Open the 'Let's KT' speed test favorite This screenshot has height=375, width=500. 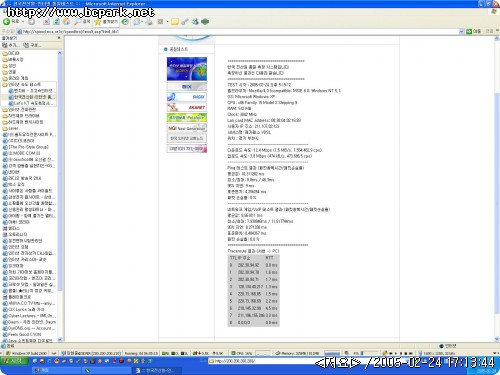(x=31, y=103)
